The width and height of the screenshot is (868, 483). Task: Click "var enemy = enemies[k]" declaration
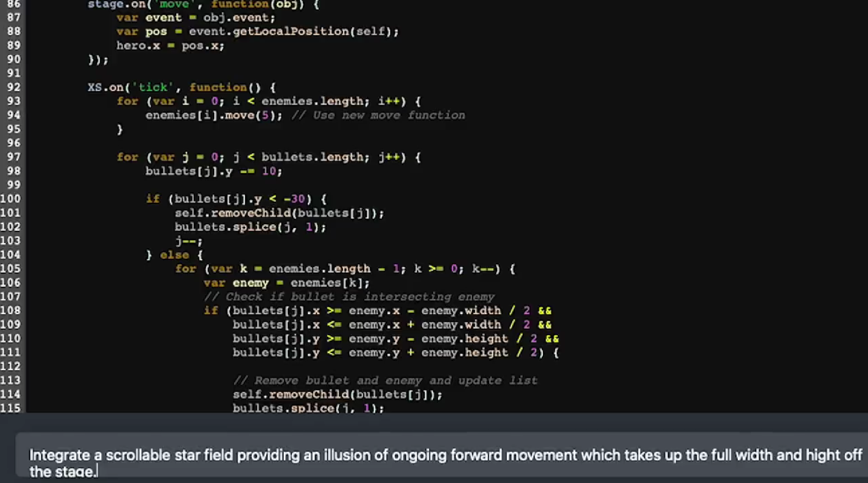[286, 283]
